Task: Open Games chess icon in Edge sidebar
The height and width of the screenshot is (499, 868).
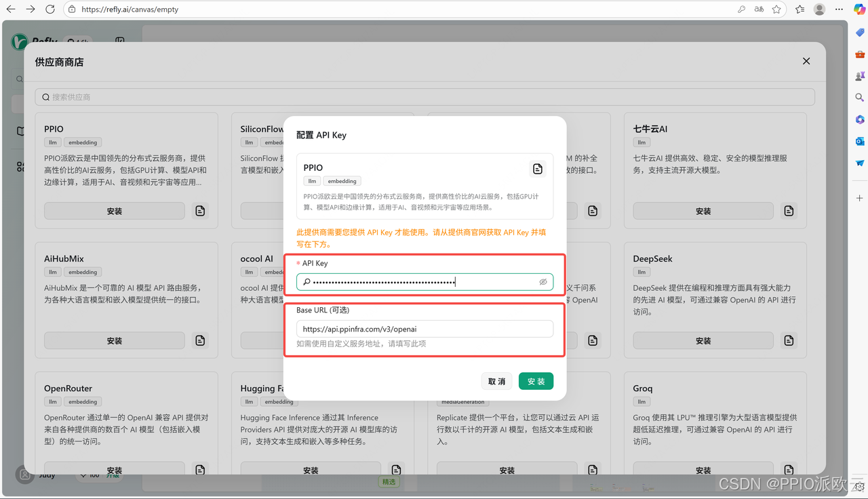Action: click(859, 76)
